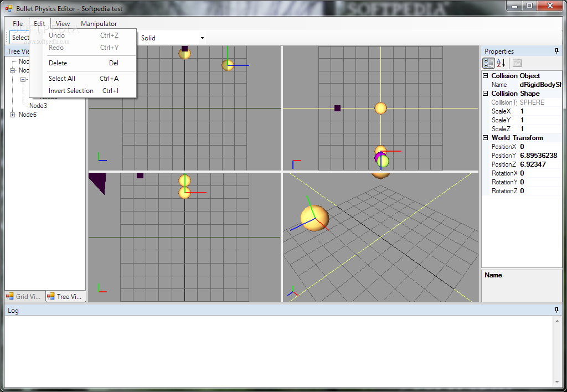This screenshot has width=567, height=392.
Task: Sort properties alphabetically icon
Action: coord(501,63)
